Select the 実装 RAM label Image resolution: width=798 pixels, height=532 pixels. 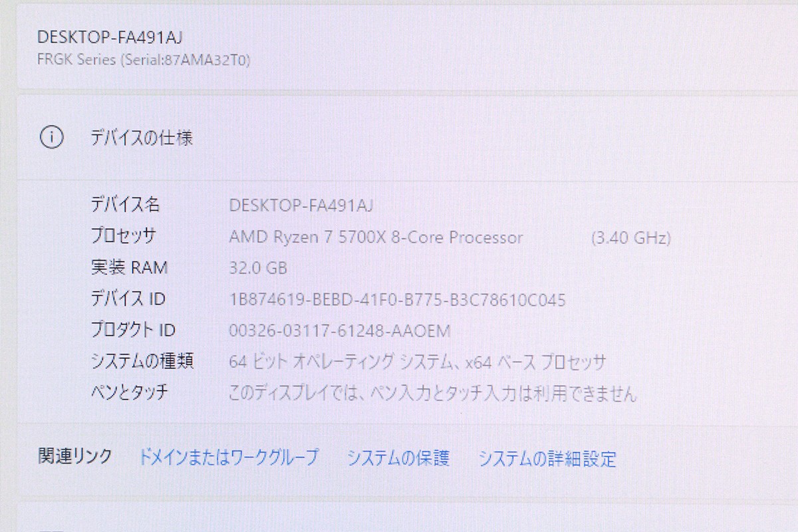[x=129, y=267]
